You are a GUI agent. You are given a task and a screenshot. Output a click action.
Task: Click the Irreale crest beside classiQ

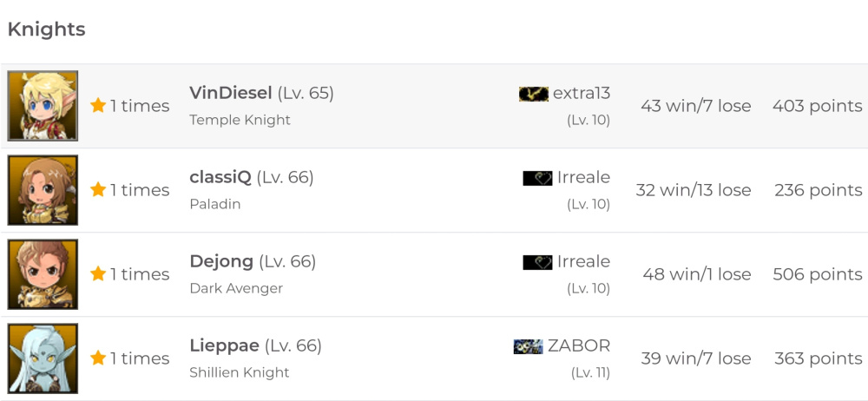[x=537, y=178]
